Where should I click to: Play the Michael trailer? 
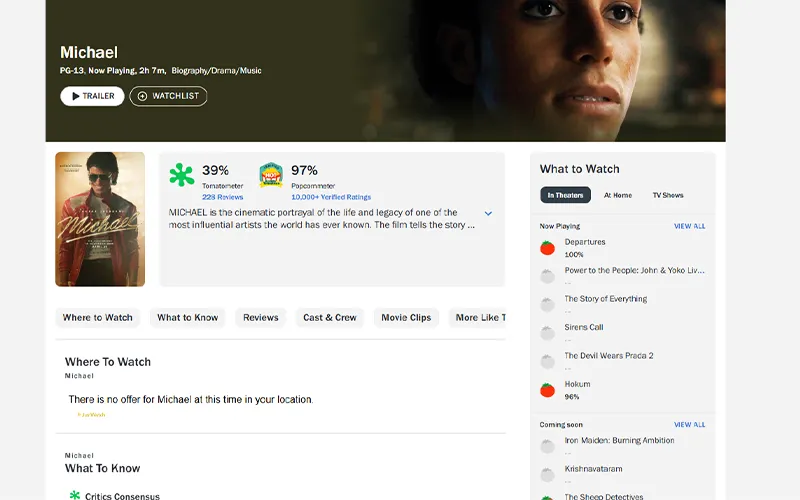[92, 96]
